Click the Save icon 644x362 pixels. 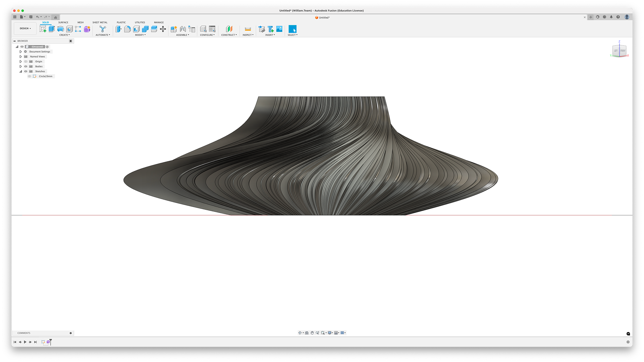tap(31, 17)
